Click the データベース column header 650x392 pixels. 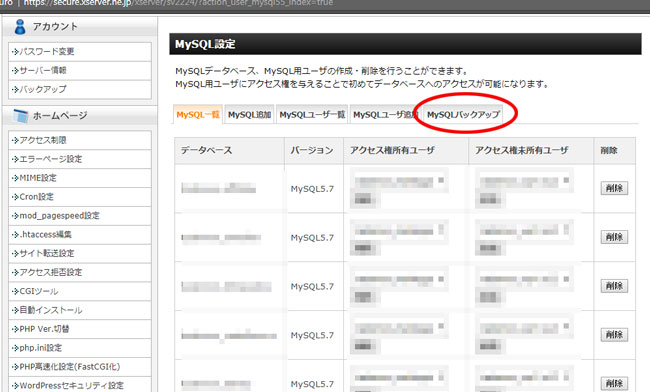pos(230,150)
